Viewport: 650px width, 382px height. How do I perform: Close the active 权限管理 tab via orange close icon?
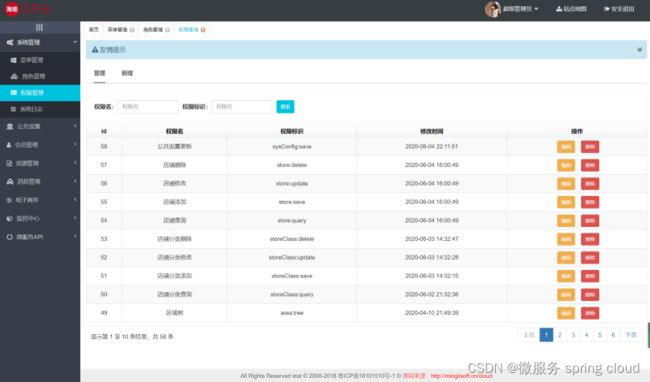[x=203, y=30]
